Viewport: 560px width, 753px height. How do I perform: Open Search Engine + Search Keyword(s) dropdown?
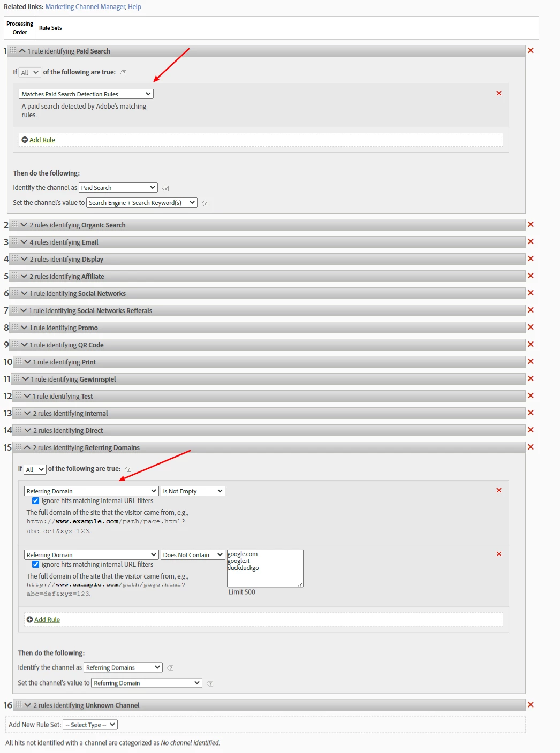pyautogui.click(x=142, y=203)
